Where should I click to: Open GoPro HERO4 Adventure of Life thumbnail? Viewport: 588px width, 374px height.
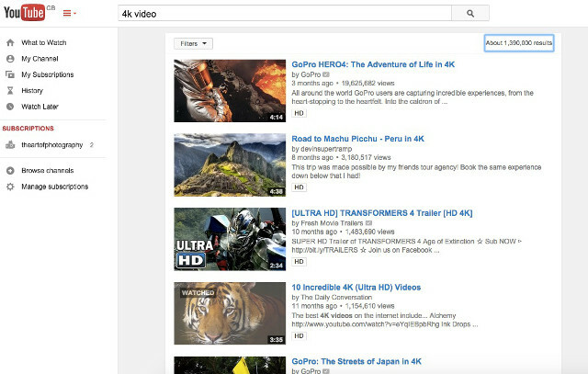230,91
